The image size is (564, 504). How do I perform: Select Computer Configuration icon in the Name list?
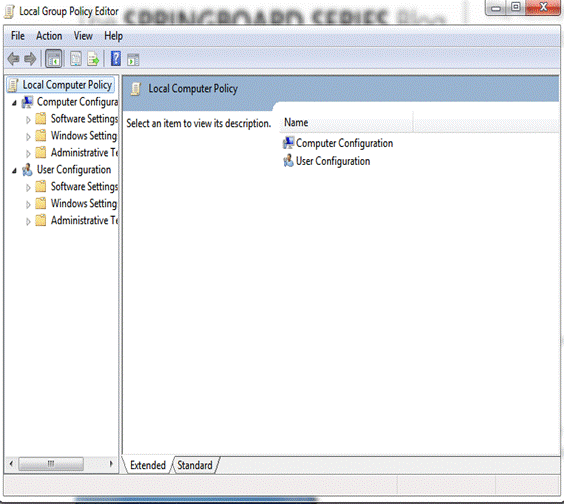point(288,143)
